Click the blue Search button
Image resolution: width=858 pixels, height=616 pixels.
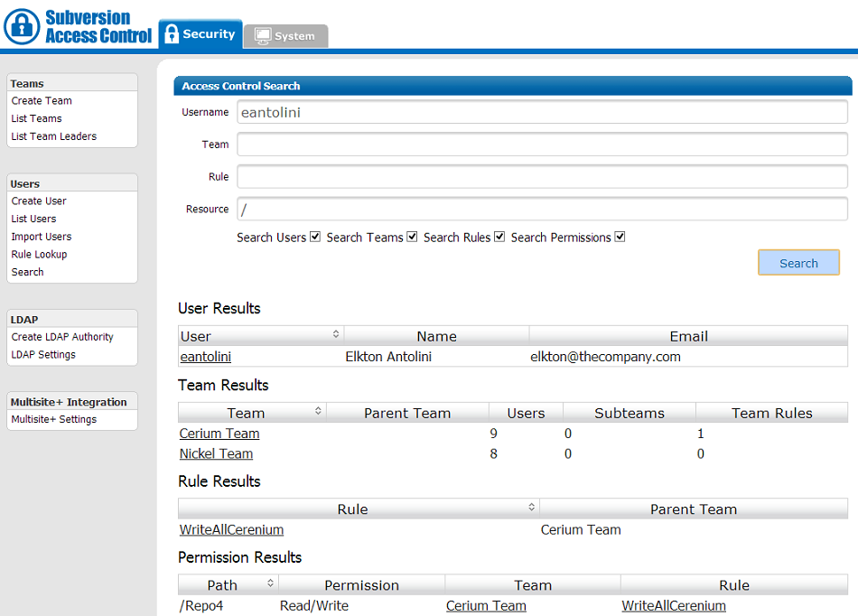tap(798, 263)
